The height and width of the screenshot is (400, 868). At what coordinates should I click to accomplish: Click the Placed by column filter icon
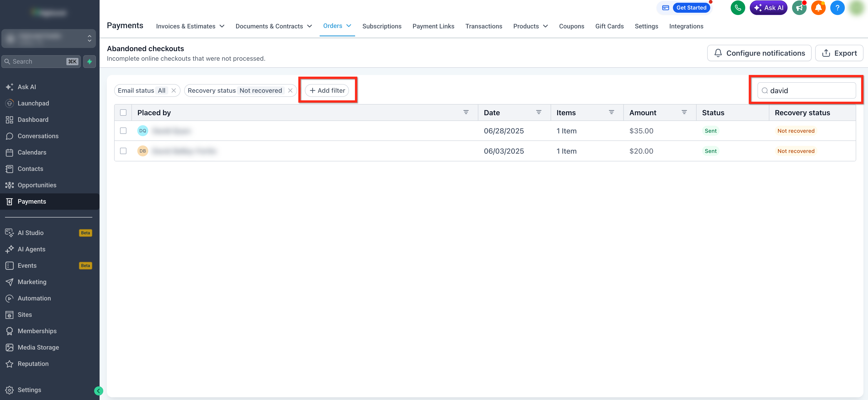pyautogui.click(x=466, y=112)
